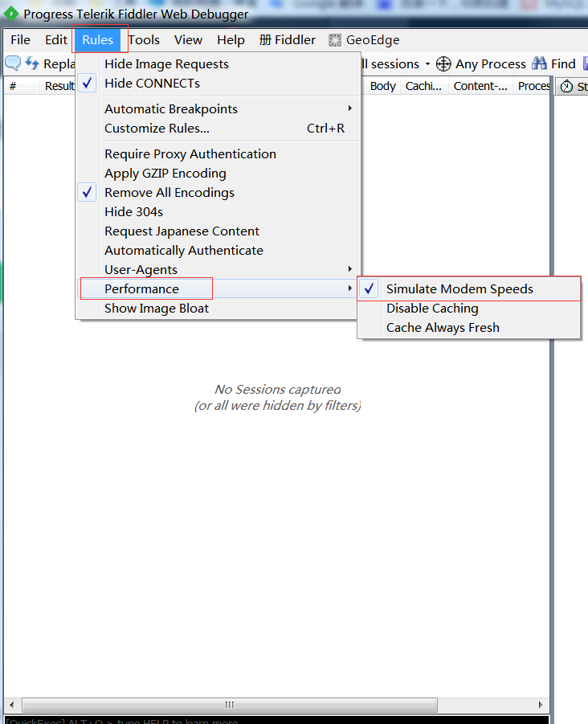Viewport: 588px width, 724px height.
Task: Open the Edit menu
Action: click(56, 40)
